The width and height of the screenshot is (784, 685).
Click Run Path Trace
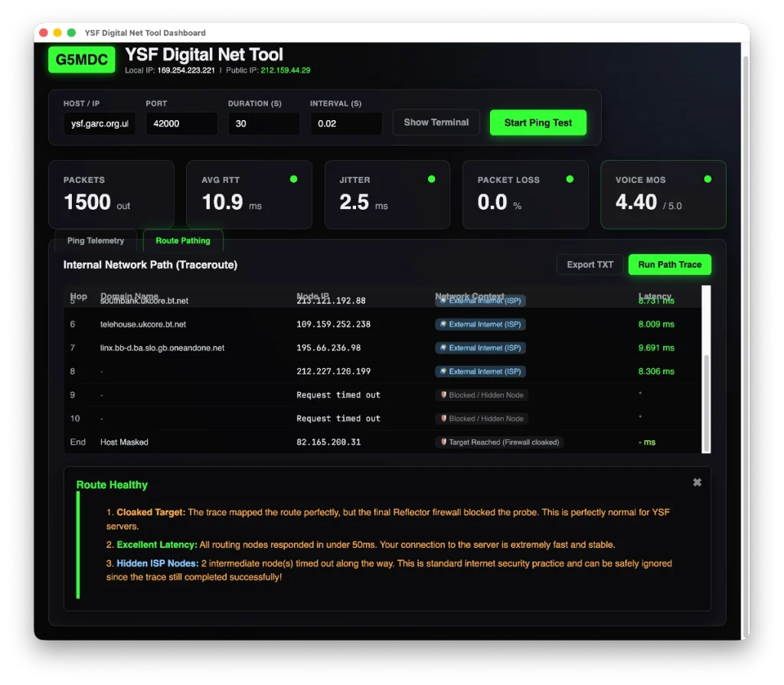coord(670,265)
